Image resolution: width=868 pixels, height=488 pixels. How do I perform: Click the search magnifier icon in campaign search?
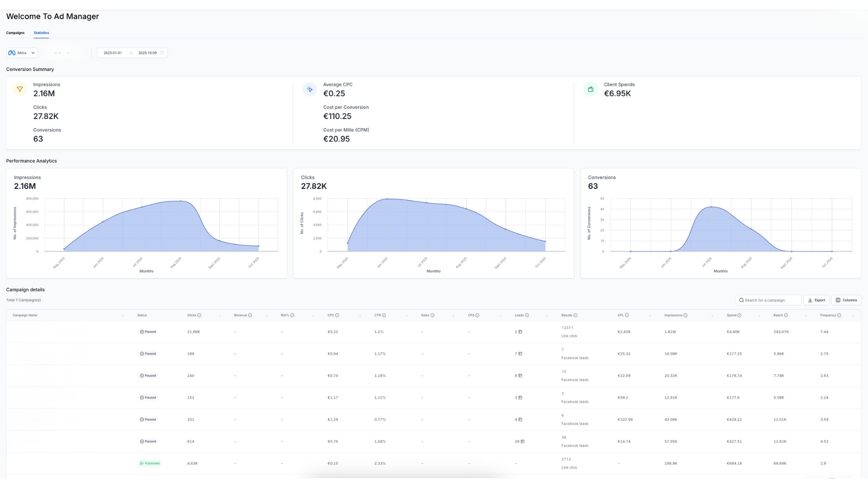click(741, 300)
